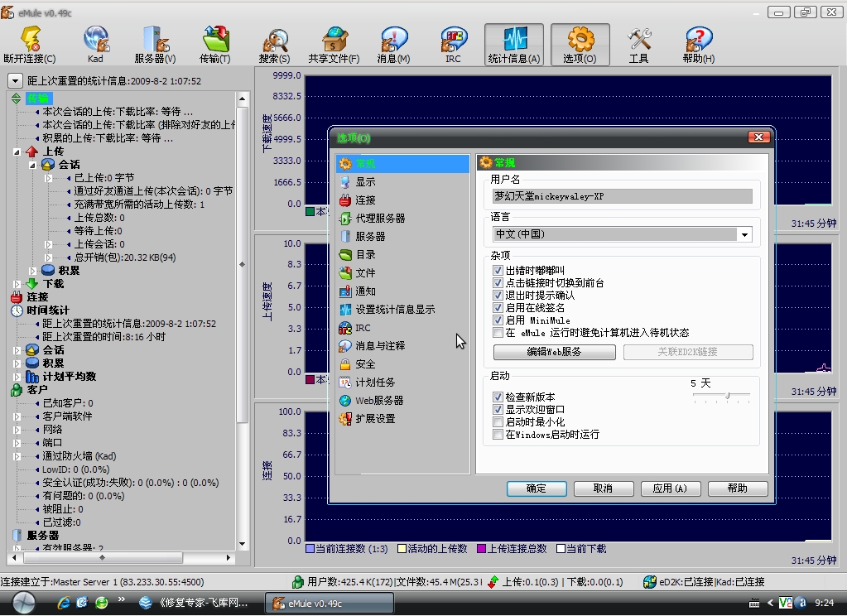The image size is (847, 616).
Task: Collapse the 上传 upload tree node
Action: click(x=17, y=152)
